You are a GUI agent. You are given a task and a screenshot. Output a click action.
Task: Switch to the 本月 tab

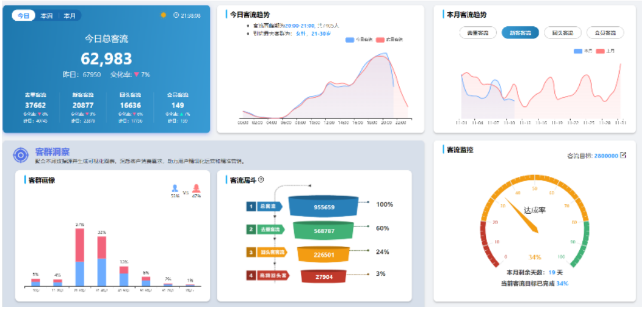[x=70, y=16]
